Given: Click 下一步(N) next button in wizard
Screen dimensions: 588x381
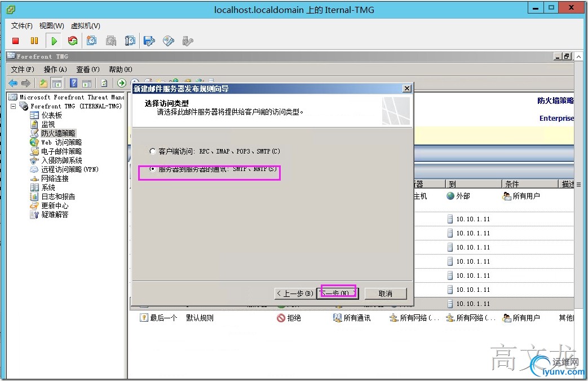Looking at the screenshot, I should [338, 293].
